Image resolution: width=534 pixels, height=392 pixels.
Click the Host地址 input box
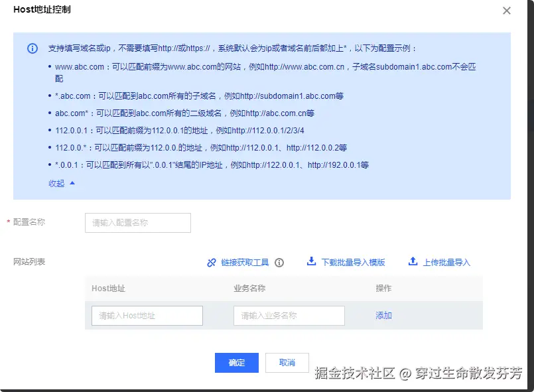point(147,316)
